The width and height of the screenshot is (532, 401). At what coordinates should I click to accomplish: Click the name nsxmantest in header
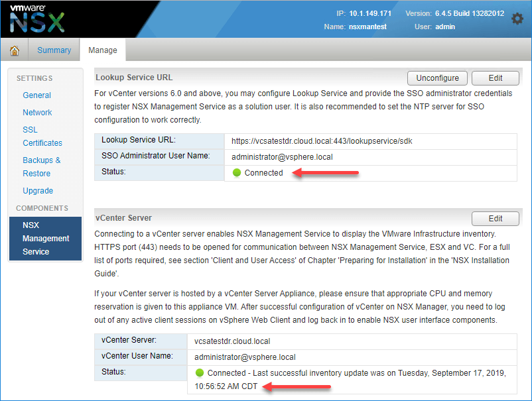click(367, 27)
